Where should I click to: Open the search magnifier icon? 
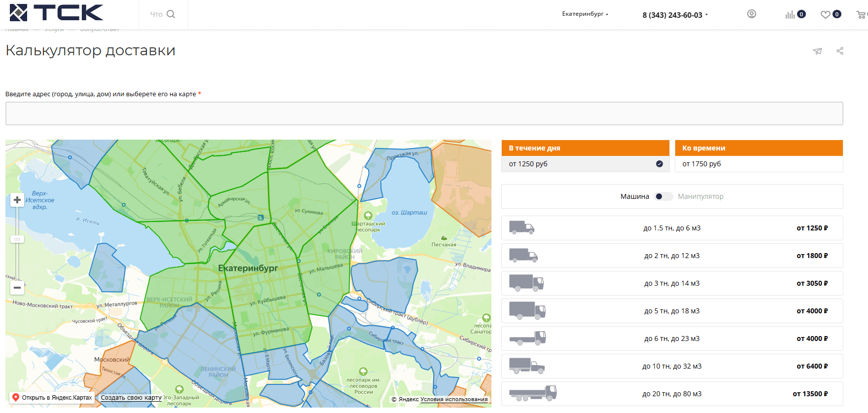(x=171, y=14)
